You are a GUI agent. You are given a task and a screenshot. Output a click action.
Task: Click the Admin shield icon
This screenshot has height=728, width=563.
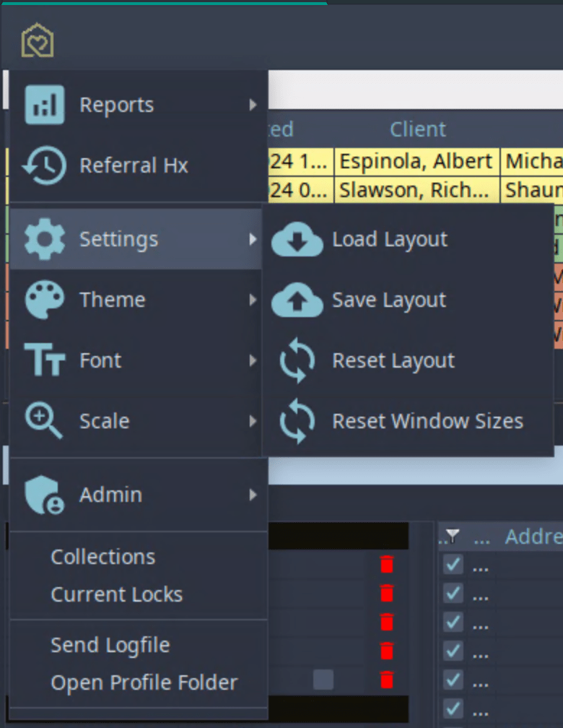tap(45, 495)
